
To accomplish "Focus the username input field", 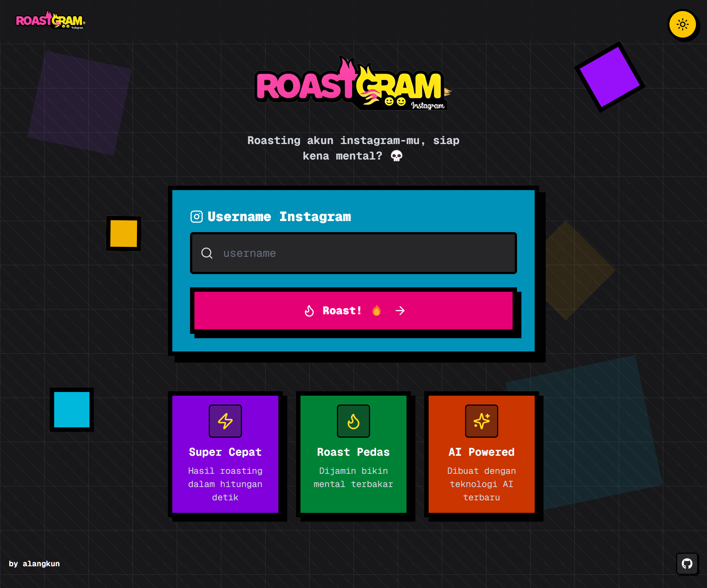I will pos(365,253).
